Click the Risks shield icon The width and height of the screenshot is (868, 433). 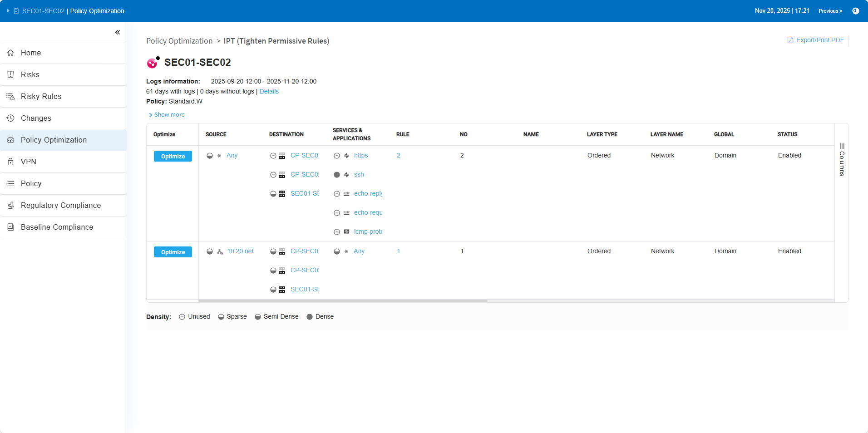click(x=11, y=74)
